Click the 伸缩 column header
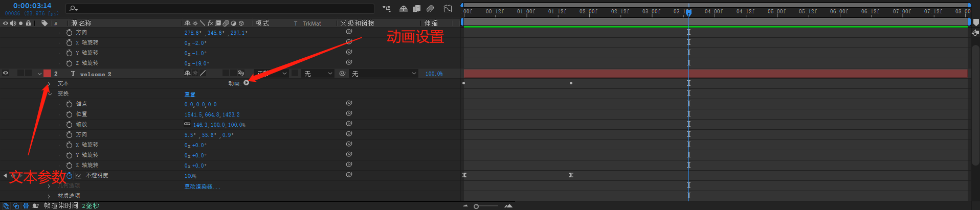 [x=431, y=23]
